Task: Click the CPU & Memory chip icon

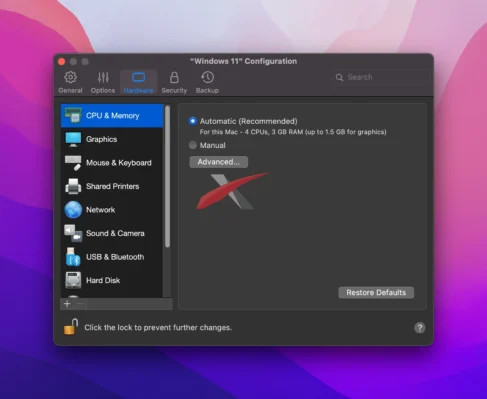Action: [x=73, y=115]
